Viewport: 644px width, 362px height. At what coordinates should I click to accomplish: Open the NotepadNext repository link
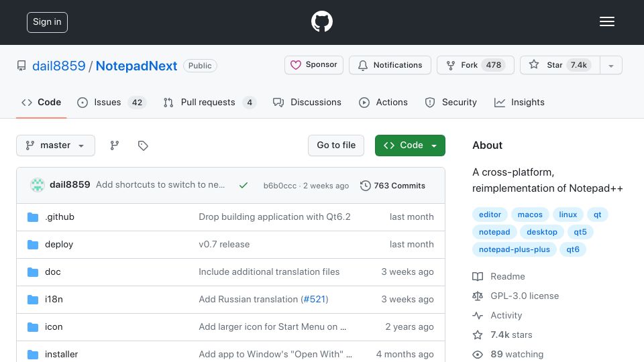[136, 66]
